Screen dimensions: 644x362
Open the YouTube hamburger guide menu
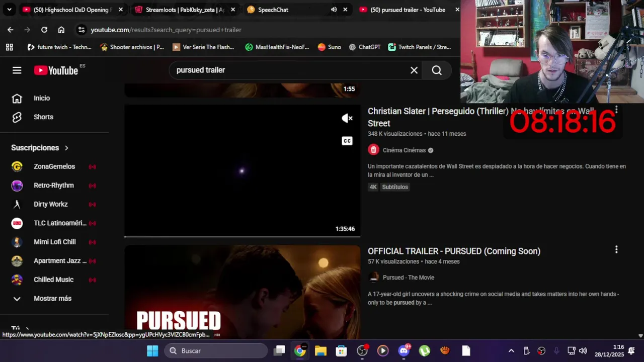(x=17, y=70)
